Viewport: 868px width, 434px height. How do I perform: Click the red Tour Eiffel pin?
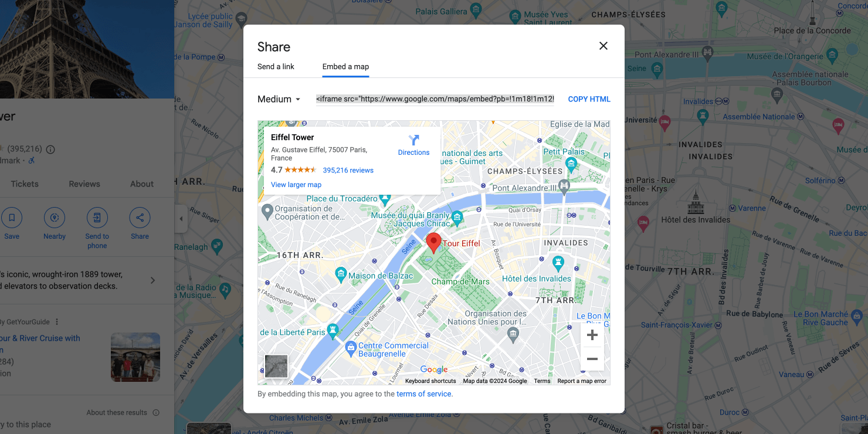click(x=433, y=243)
